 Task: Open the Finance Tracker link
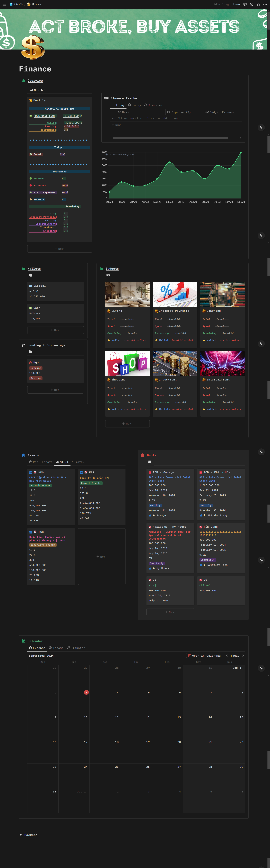[x=124, y=98]
